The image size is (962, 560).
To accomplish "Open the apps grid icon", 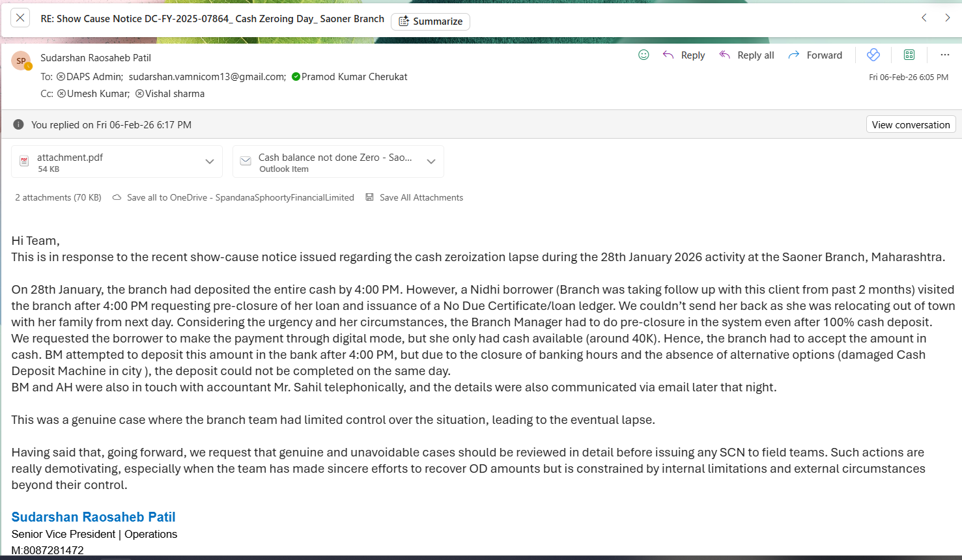I will click(x=909, y=55).
